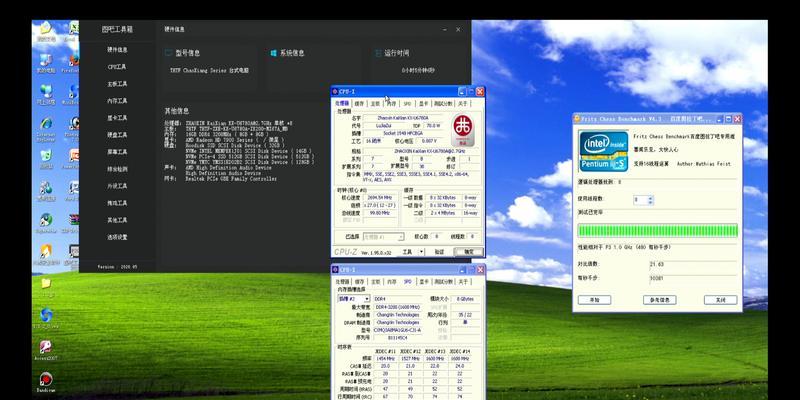Switch to 显卡 tab in CPU-Z processor window

[x=423, y=104]
